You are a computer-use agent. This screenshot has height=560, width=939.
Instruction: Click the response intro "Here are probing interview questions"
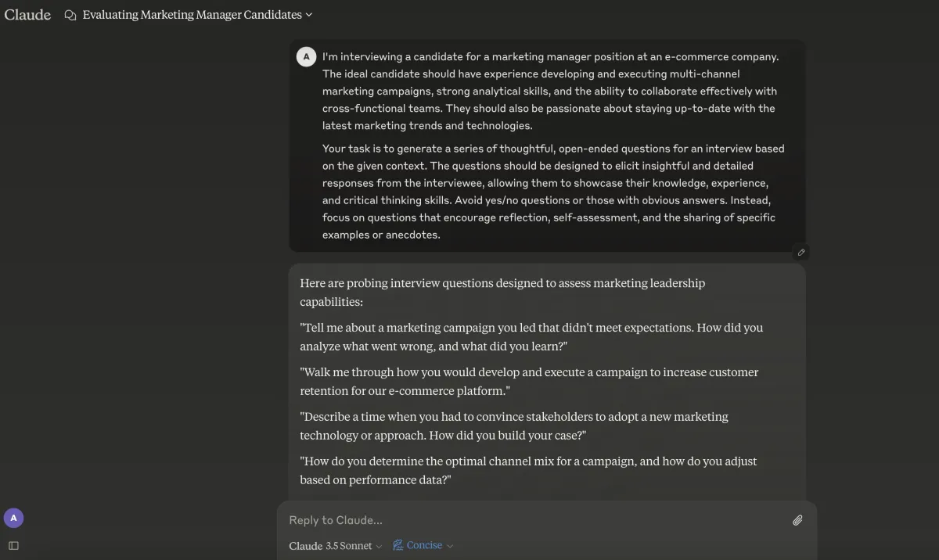click(x=502, y=293)
